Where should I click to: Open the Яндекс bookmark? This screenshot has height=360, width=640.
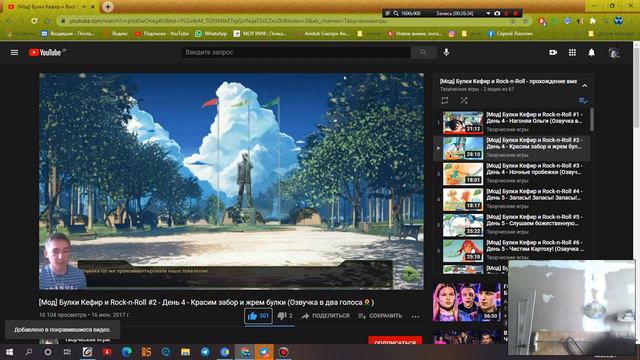(x=116, y=33)
